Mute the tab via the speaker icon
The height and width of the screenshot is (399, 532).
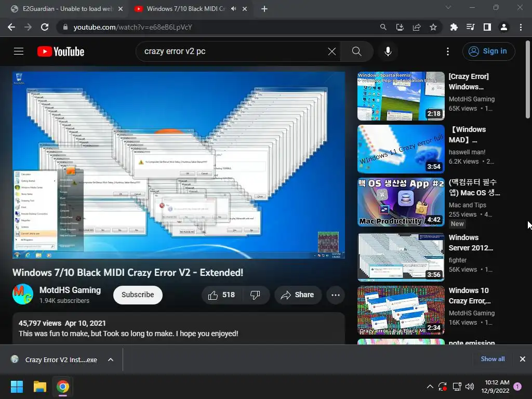point(233,9)
